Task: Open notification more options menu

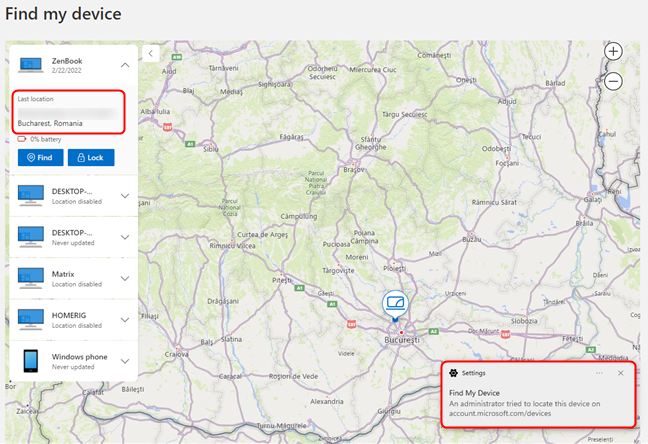Action: tap(599, 373)
